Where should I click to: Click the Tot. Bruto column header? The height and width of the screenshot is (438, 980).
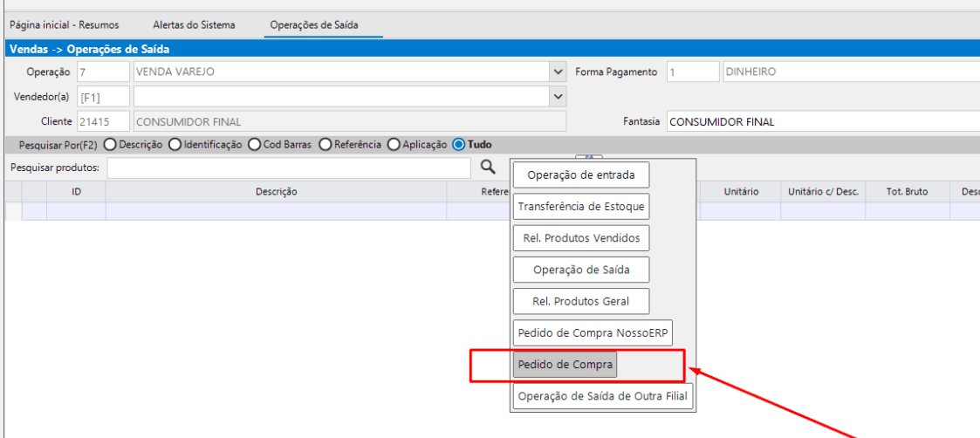908,192
